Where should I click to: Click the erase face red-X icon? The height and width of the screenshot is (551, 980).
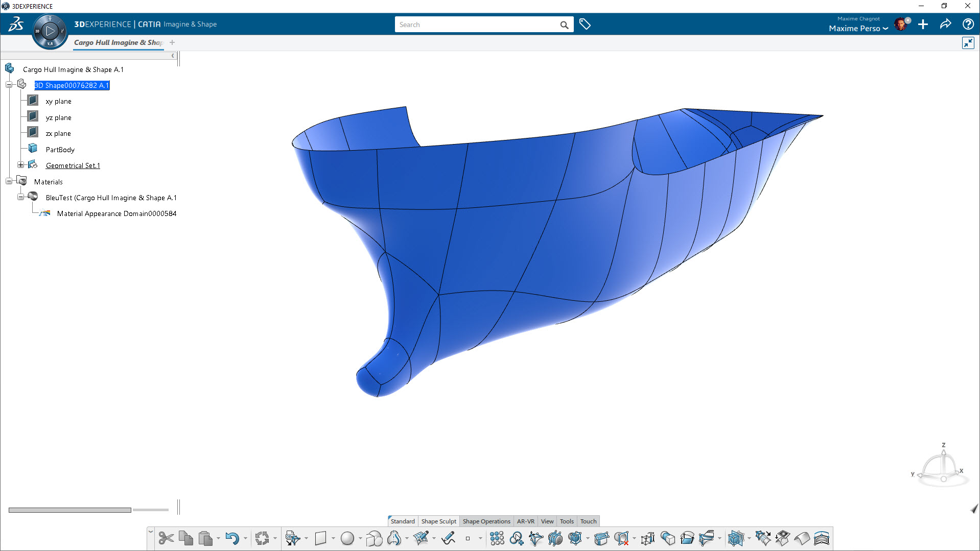tap(621, 538)
